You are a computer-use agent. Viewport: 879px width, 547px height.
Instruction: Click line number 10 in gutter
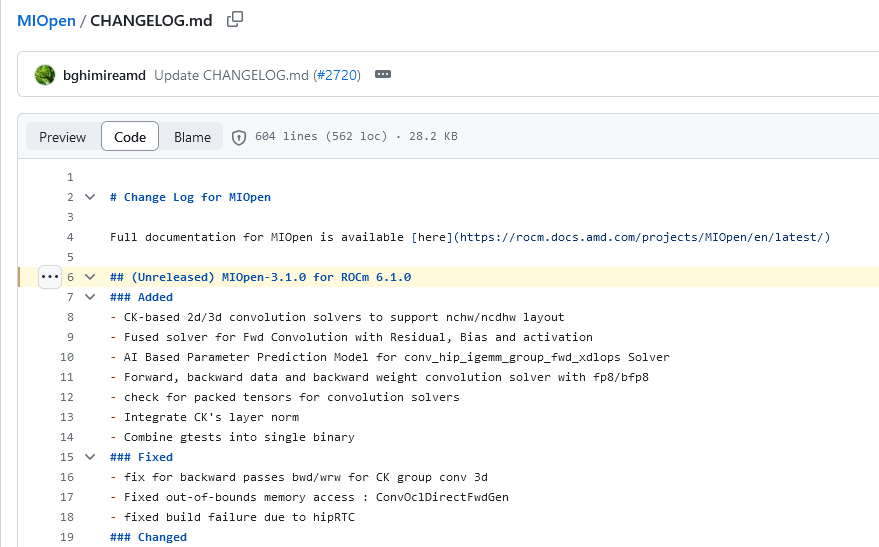(67, 357)
